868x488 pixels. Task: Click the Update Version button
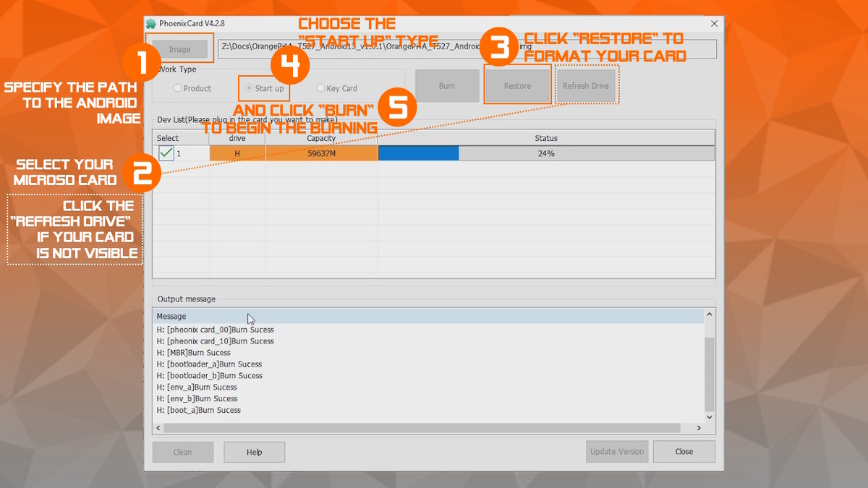click(x=617, y=452)
